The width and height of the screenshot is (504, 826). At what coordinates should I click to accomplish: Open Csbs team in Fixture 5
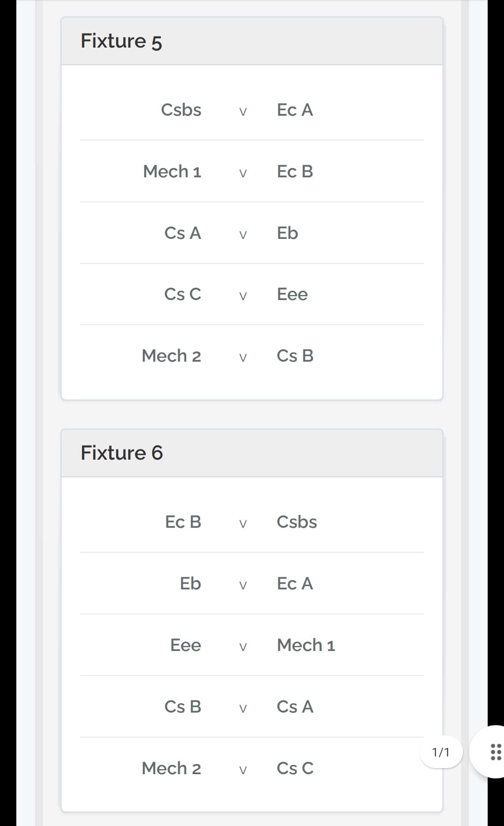point(181,110)
